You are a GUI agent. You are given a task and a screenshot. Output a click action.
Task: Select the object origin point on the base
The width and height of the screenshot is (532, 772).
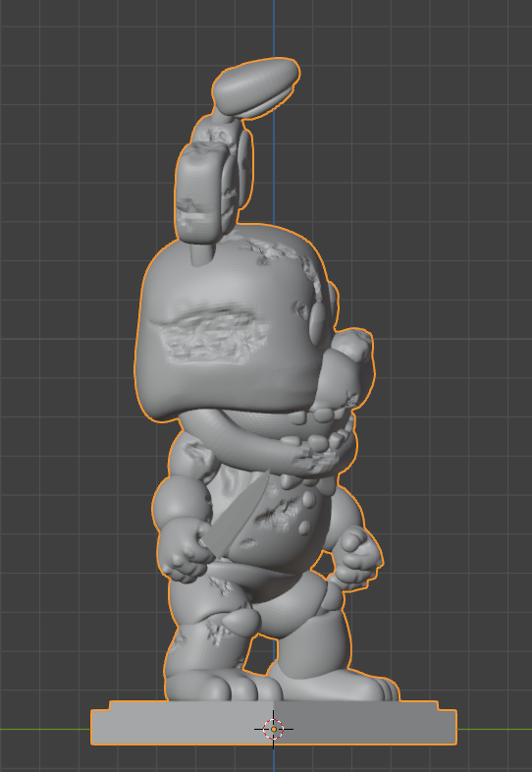(x=274, y=729)
